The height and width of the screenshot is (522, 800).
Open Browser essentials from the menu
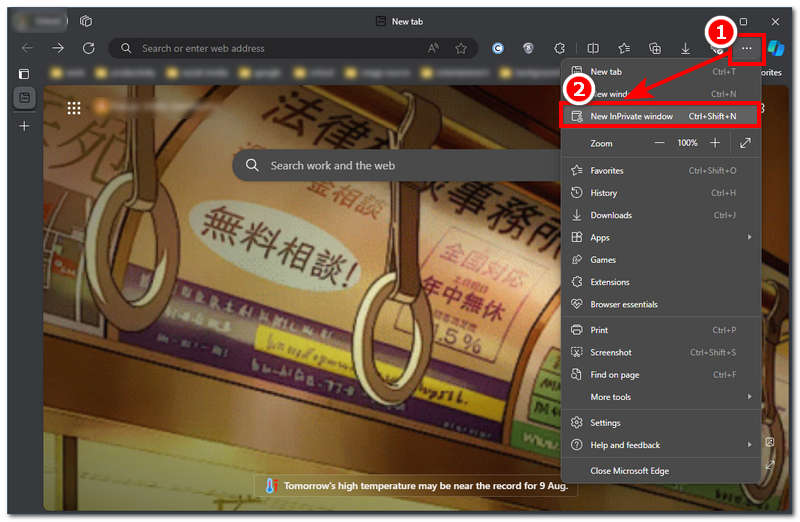(623, 304)
